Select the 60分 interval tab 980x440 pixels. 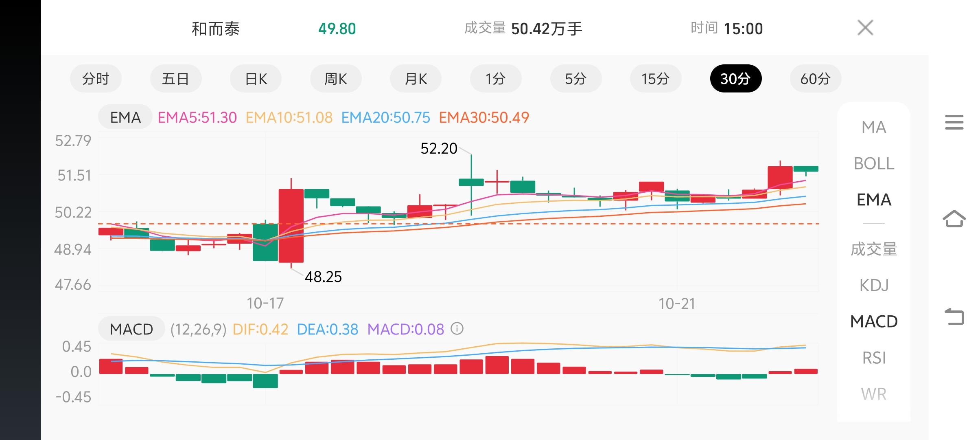click(815, 78)
